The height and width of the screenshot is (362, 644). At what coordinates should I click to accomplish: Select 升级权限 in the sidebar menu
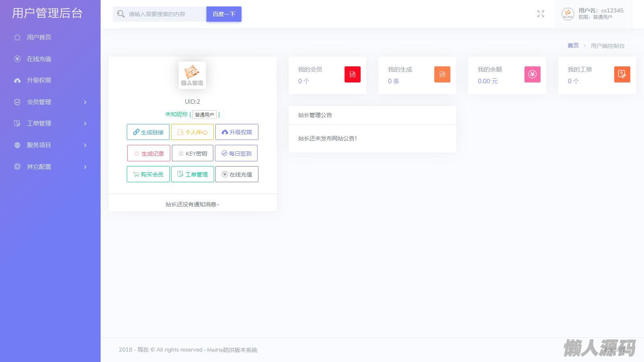coord(39,80)
